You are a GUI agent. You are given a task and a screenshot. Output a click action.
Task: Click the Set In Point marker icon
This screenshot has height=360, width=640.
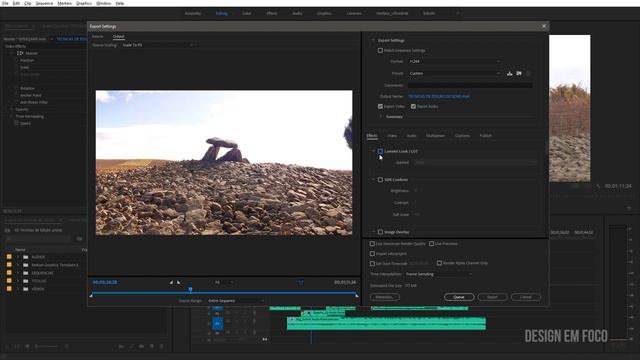pos(171,282)
